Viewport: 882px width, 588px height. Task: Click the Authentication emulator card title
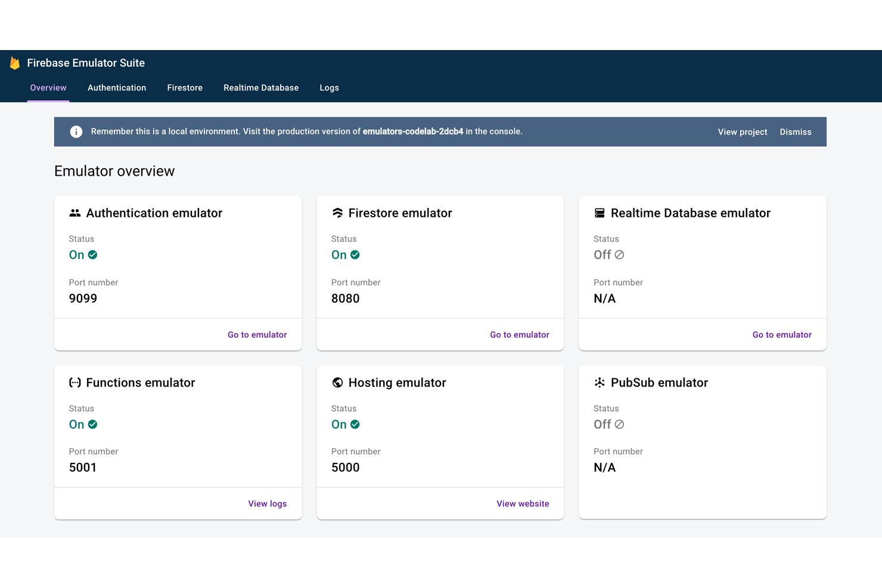pyautogui.click(x=154, y=213)
